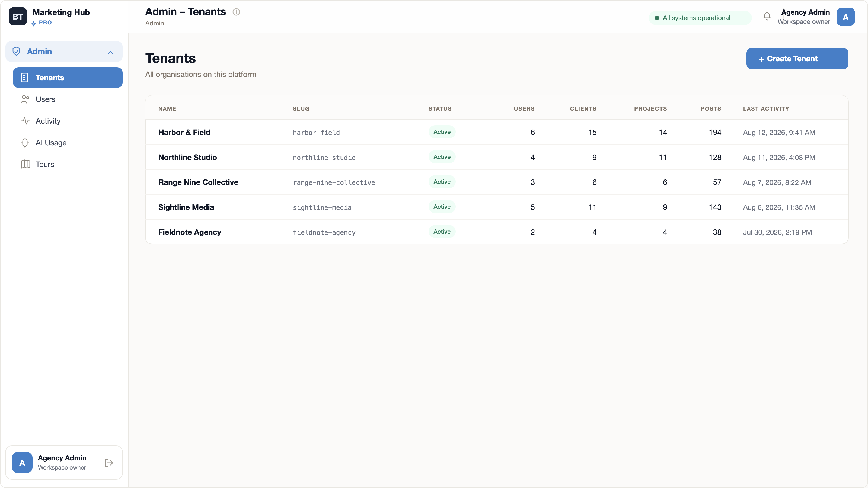868x488 pixels.
Task: Click the Aug 7, 2026, 8:22 AM timestamp
Action: pyautogui.click(x=777, y=182)
